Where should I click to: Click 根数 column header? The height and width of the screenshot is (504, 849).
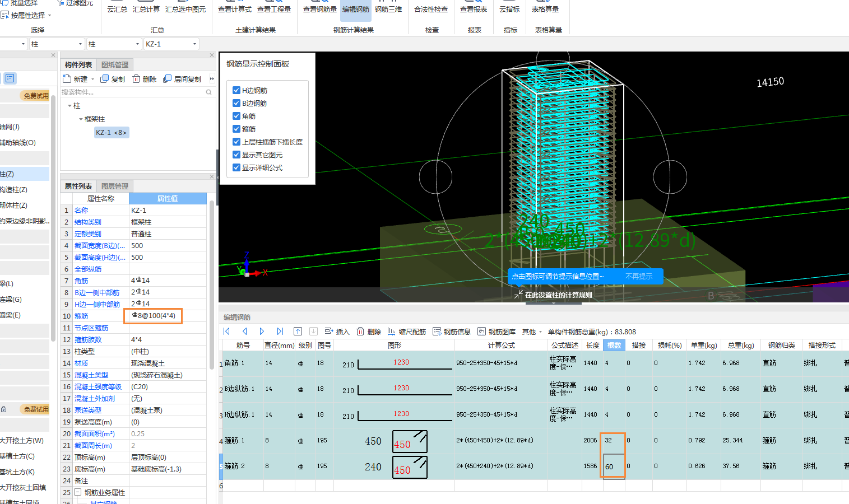point(614,346)
